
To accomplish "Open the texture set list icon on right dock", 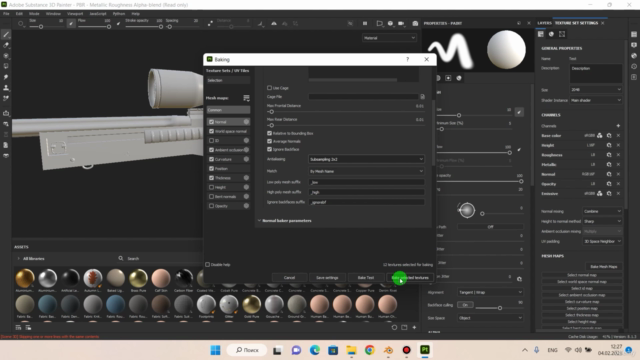I will point(634,34).
